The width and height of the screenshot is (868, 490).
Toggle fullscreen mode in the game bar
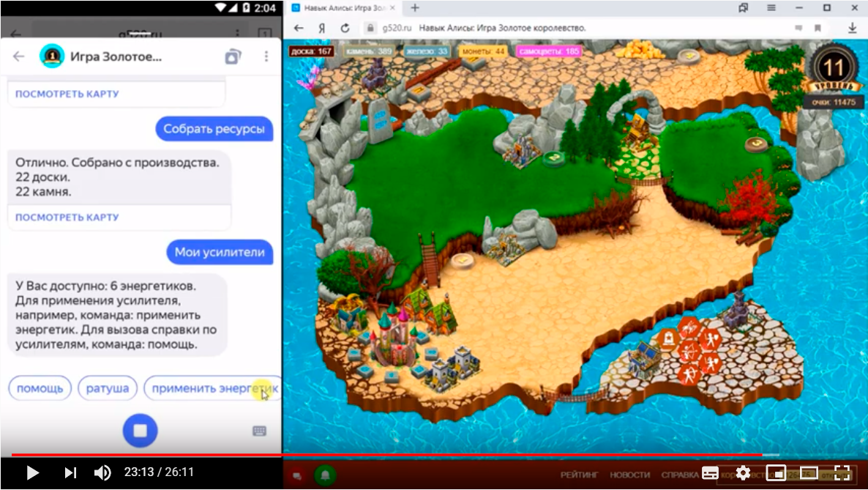click(x=842, y=475)
